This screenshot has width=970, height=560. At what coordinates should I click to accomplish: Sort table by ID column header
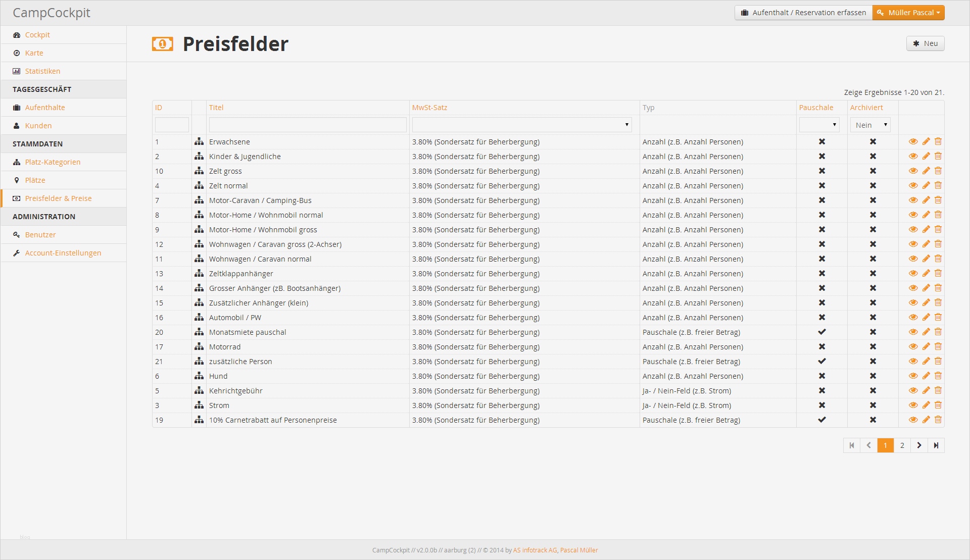point(159,108)
